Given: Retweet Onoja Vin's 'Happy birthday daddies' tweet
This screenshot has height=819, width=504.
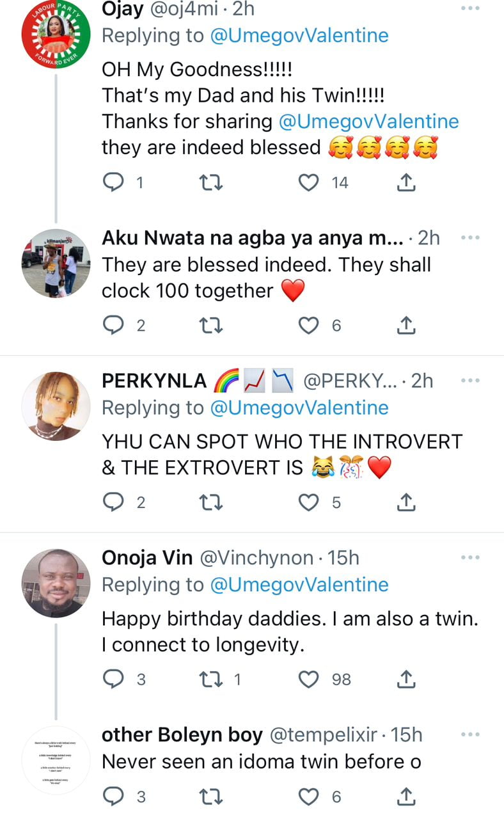Looking at the screenshot, I should [210, 679].
